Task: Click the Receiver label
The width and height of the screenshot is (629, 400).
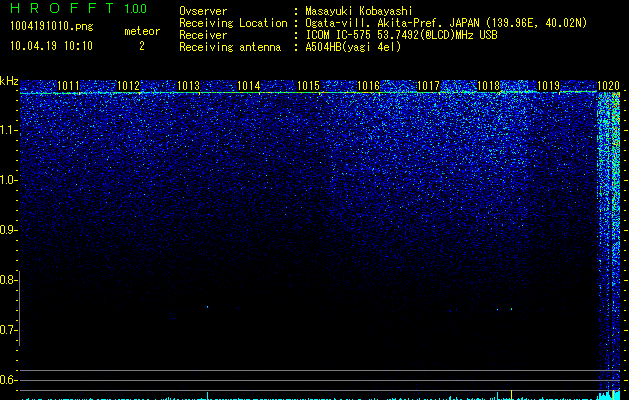Action: pyautogui.click(x=203, y=35)
